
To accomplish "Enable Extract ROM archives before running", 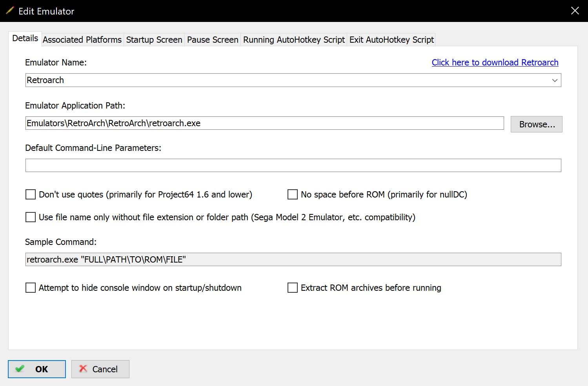I will click(x=293, y=288).
